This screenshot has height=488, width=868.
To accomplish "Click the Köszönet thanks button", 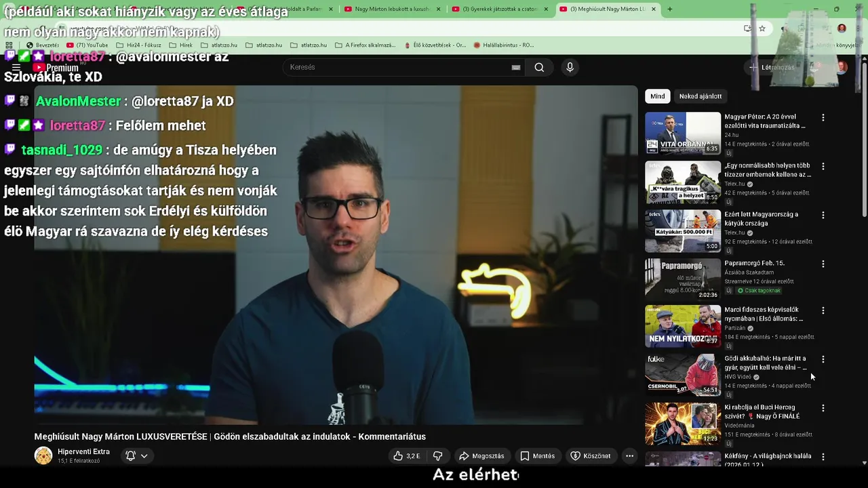I will [591, 456].
